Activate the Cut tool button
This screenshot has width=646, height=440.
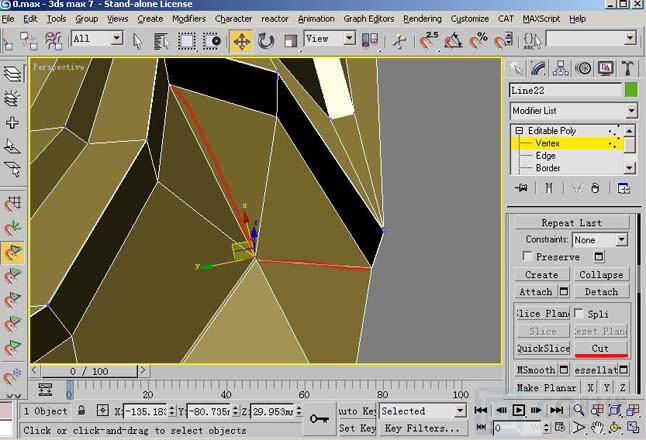coord(600,349)
